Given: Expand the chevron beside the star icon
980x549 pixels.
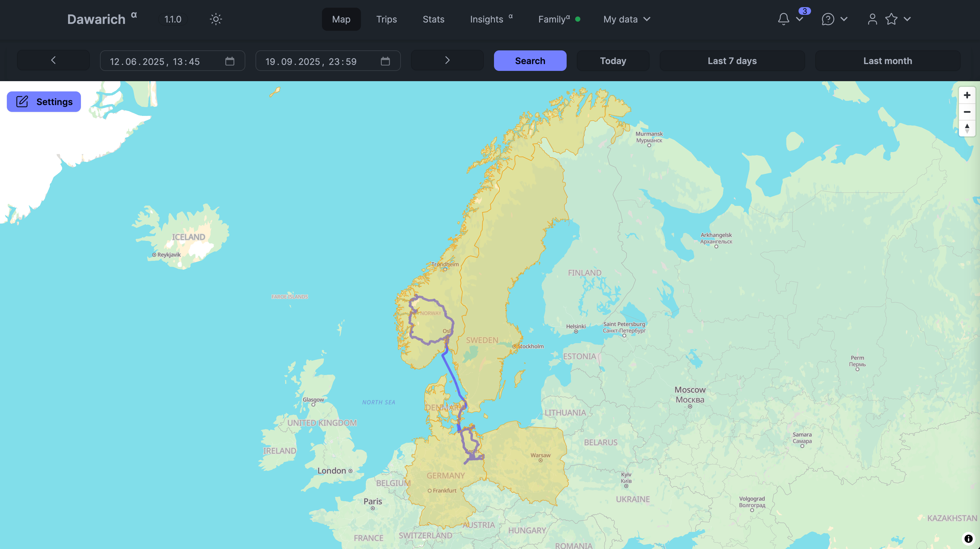Looking at the screenshot, I should click(x=907, y=19).
